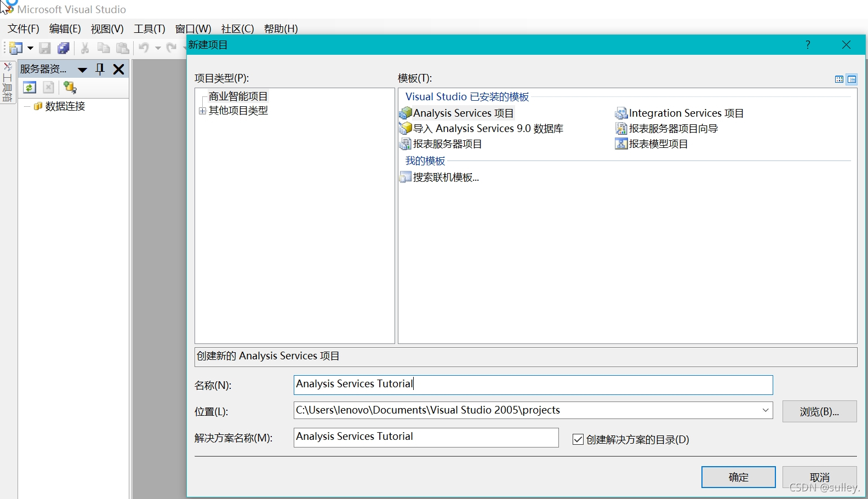Screen dimensions: 868x499
Task: Click the 解决方案名称(M) input field
Action: click(x=426, y=437)
